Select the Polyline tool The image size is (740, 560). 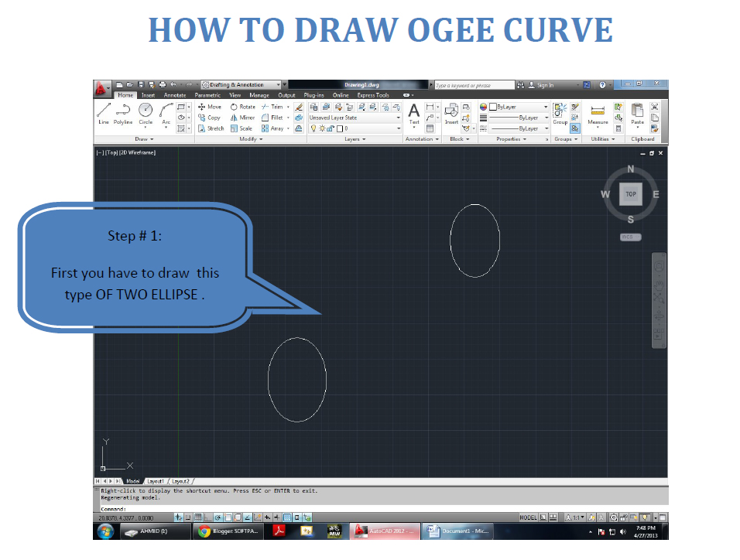122,113
